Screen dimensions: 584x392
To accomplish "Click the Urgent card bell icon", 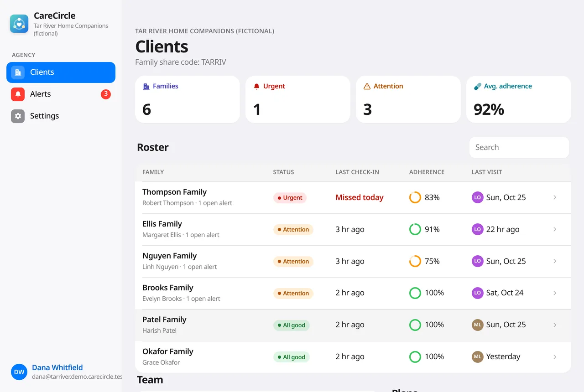I will point(256,86).
